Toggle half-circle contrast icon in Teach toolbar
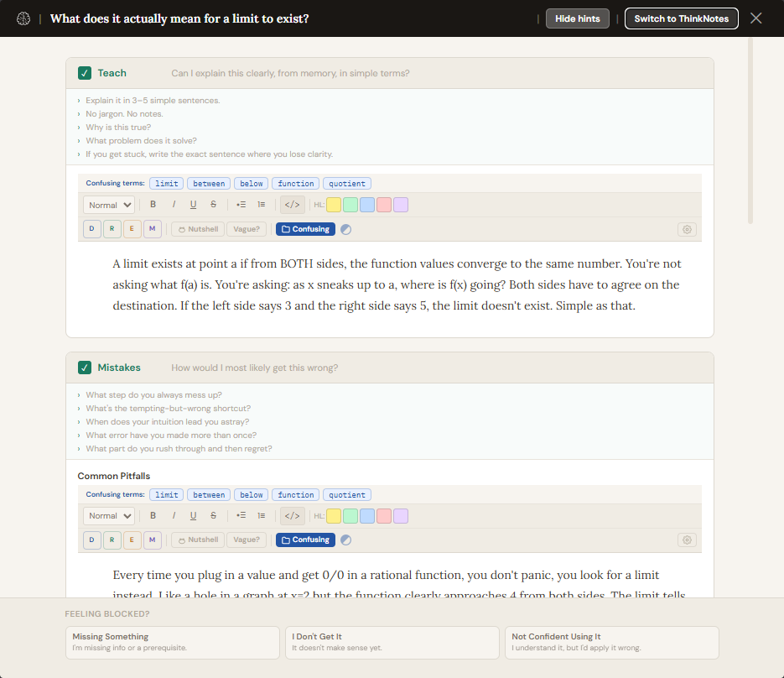Viewport: 784px width, 678px height. click(x=345, y=229)
